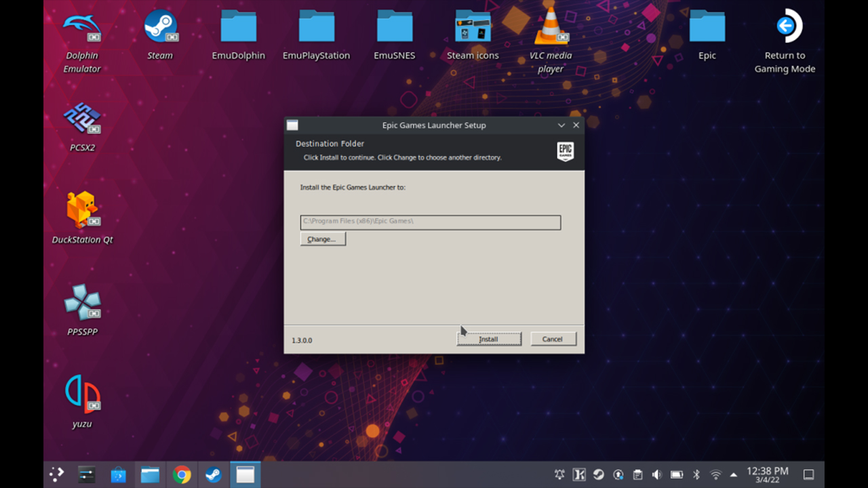The height and width of the screenshot is (488, 868).
Task: Select the DuckStation Qt desktop icon
Action: pyautogui.click(x=82, y=211)
